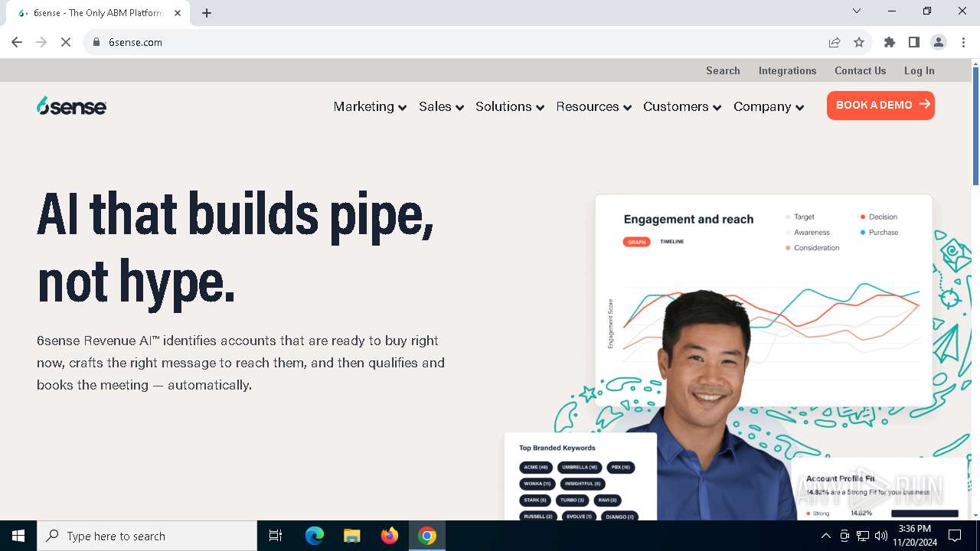Launch Firefox from taskbar
Viewport: 980px width, 551px height.
(390, 536)
